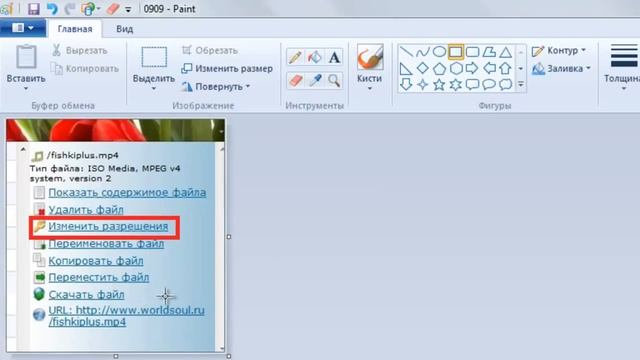Image resolution: width=640 pixels, height=360 pixels.
Task: Pick the hexagon shape
Action: (x=456, y=69)
